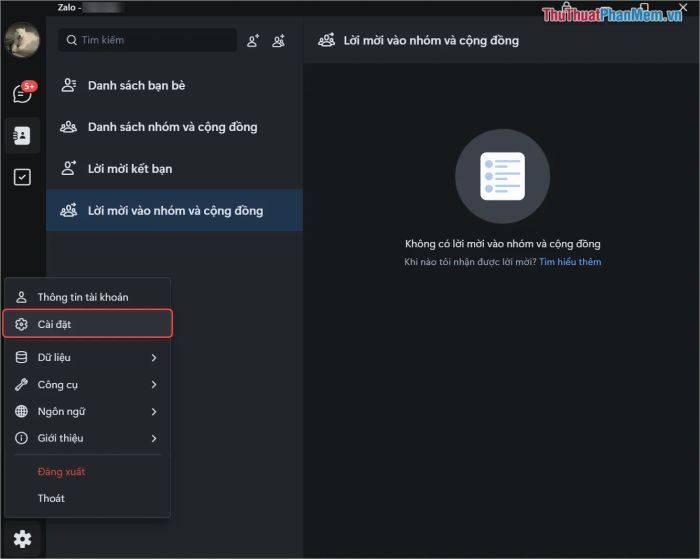The width and height of the screenshot is (700, 559).
Task: Open Danh sách bạn bè list
Action: click(174, 85)
